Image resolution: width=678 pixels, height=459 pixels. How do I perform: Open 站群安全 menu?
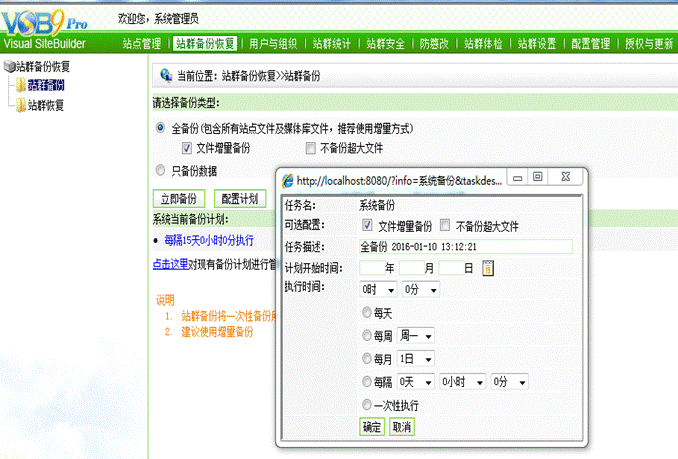[385, 43]
